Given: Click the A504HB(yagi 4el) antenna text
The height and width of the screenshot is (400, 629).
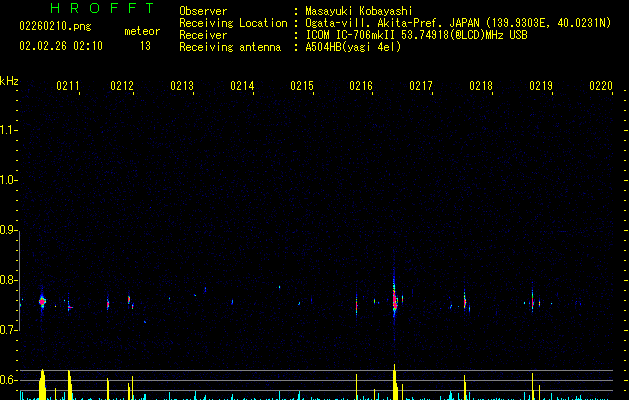Looking at the screenshot, I should click(x=353, y=47).
